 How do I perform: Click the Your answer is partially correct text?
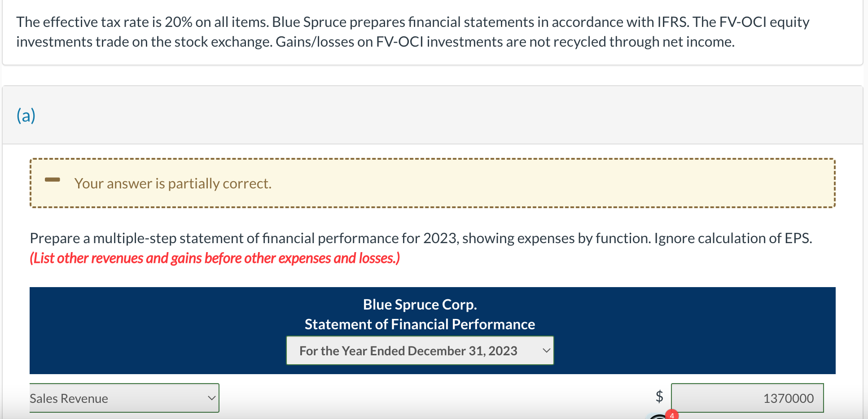173,183
